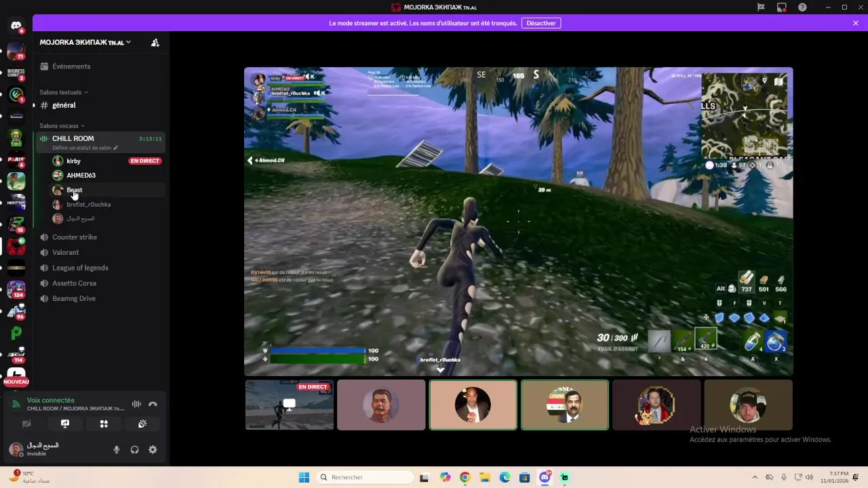The height and width of the screenshot is (488, 868).
Task: Click the pop-out monitor icon in title bar
Action: [782, 7]
